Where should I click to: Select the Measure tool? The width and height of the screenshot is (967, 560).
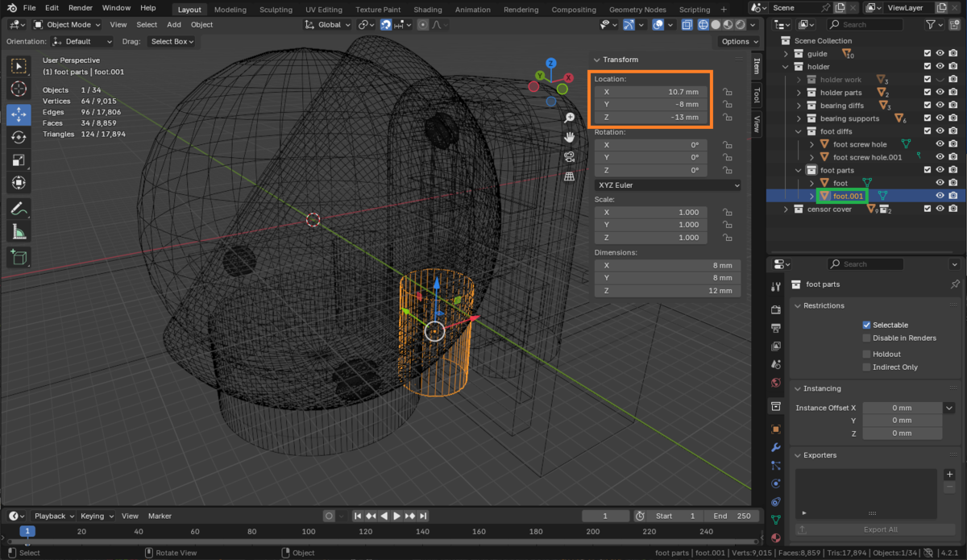pyautogui.click(x=19, y=232)
